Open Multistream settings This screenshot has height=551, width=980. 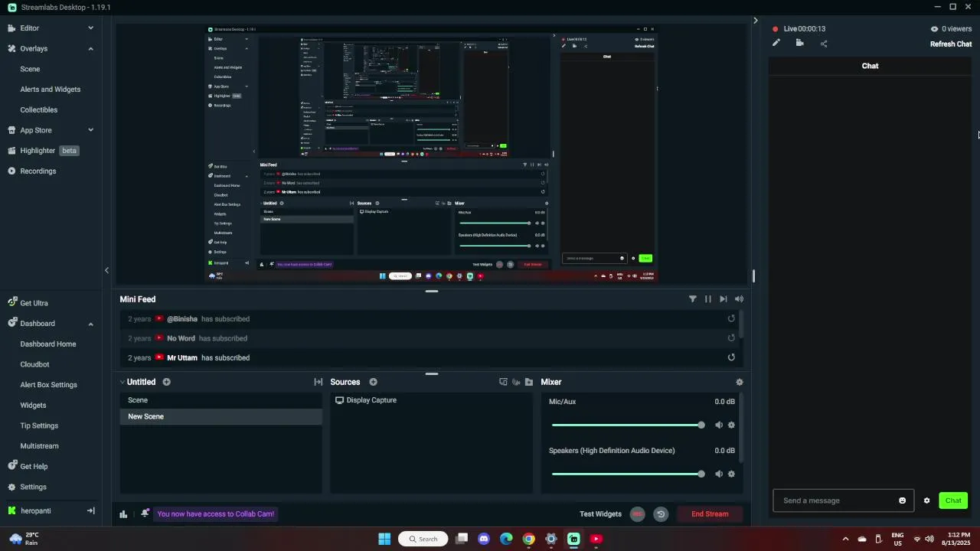point(39,446)
